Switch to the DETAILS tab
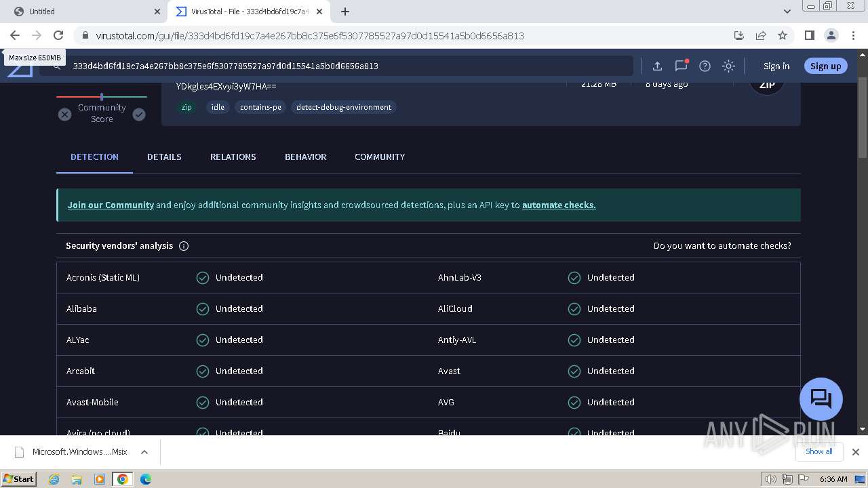Image resolution: width=868 pixels, height=488 pixels. point(164,157)
